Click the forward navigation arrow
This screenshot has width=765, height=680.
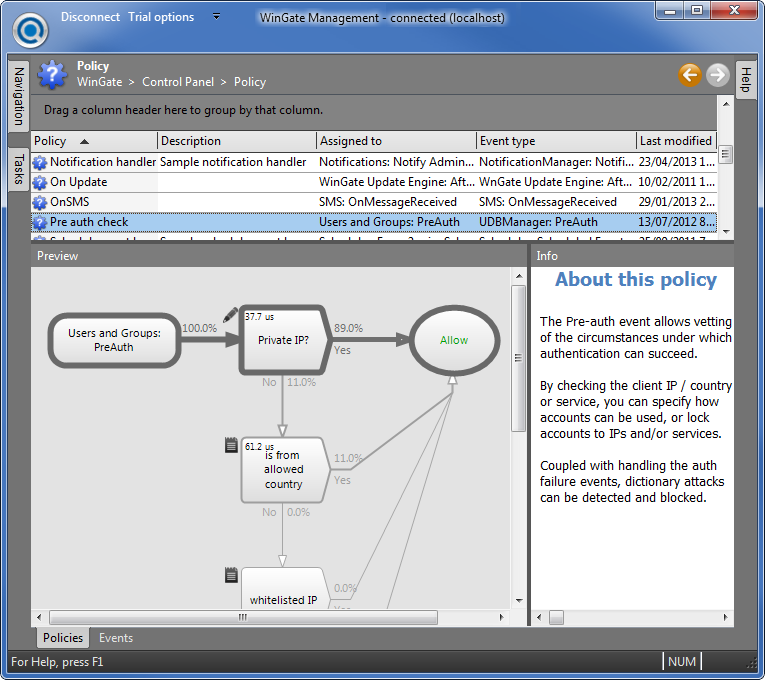(x=717, y=74)
